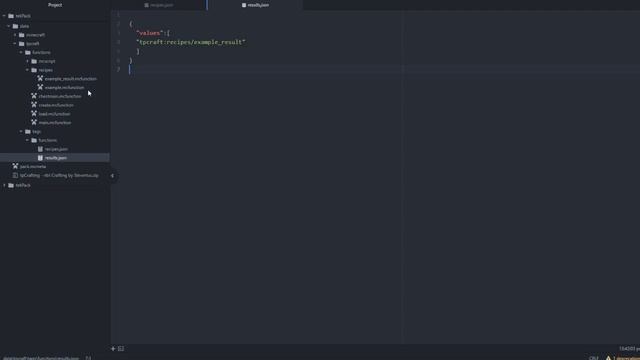Click the CRLF line ending selector
The height and width of the screenshot is (360, 640).
[x=594, y=358]
